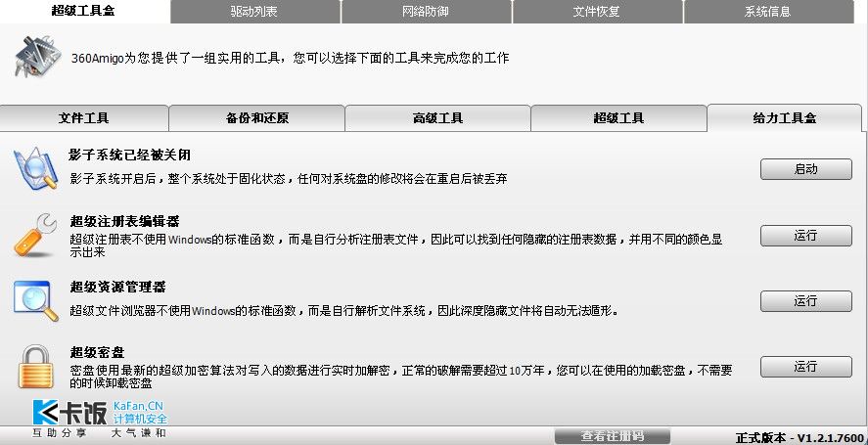
Task: Run the 超级注册表编辑器 tool
Action: click(x=806, y=236)
